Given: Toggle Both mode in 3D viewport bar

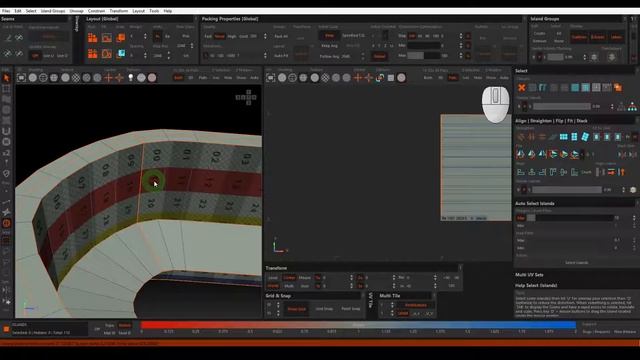Looking at the screenshot, I should tap(178, 78).
